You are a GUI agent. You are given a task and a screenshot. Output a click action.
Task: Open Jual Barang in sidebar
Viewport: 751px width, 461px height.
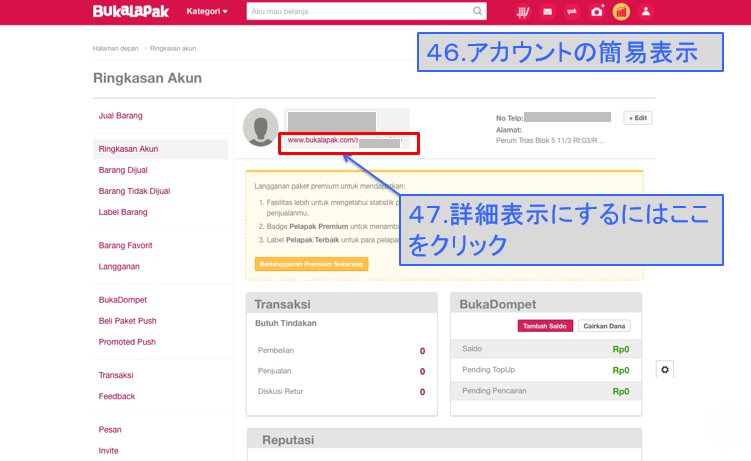pos(120,116)
